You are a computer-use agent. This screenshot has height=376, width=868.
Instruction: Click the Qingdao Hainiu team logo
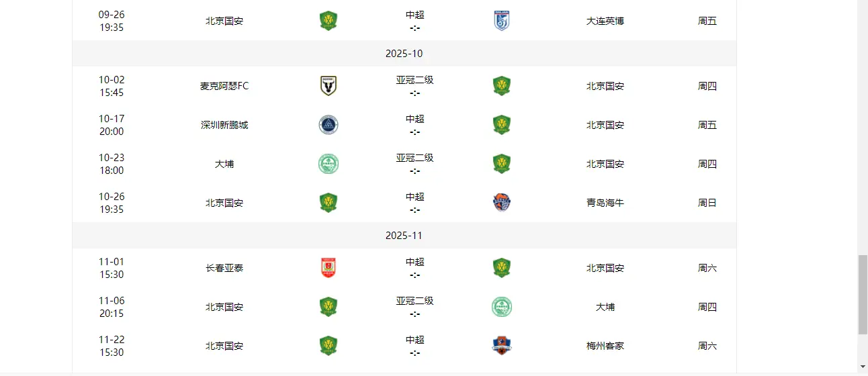[502, 203]
